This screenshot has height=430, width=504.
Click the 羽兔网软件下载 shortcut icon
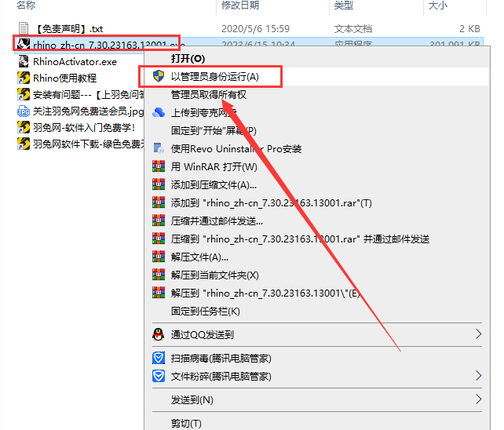pos(24,144)
